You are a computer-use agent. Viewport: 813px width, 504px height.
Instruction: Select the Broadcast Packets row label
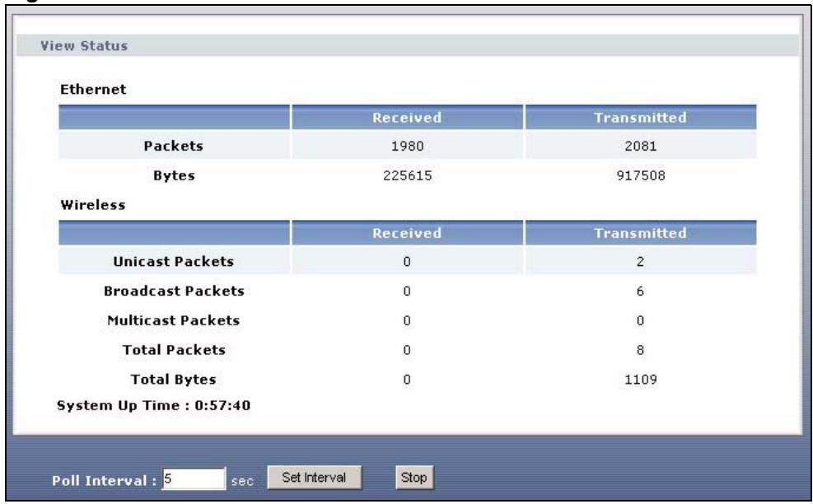pyautogui.click(x=174, y=291)
